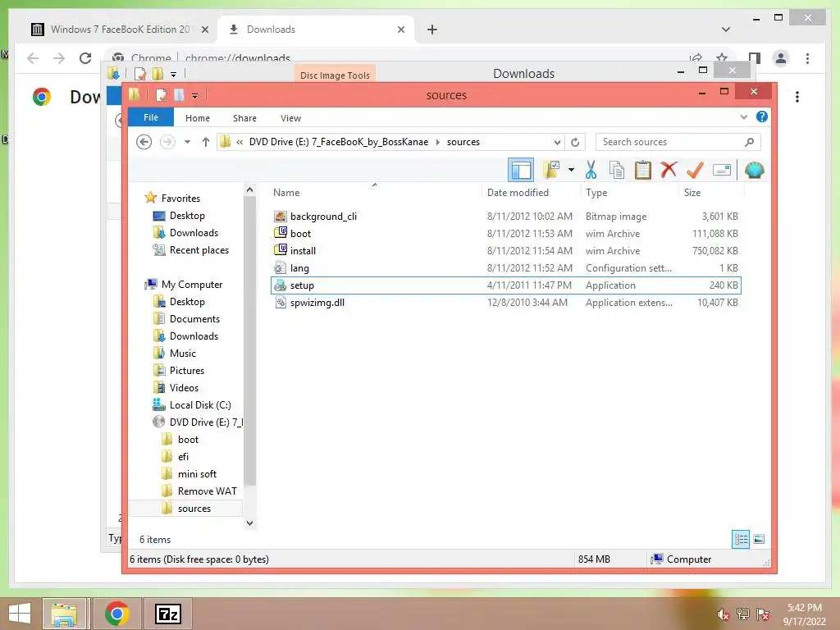Click the search magnifier icon
Viewport: 840px width, 630px height.
(749, 142)
